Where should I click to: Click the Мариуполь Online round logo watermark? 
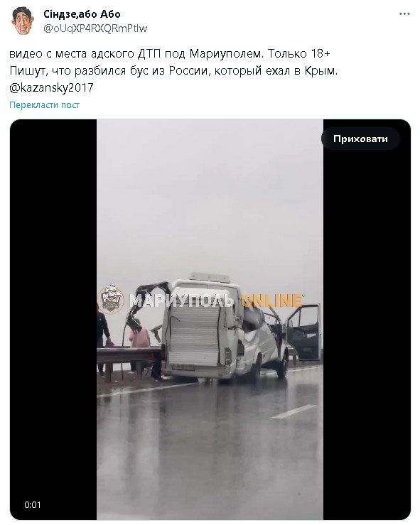(x=111, y=299)
